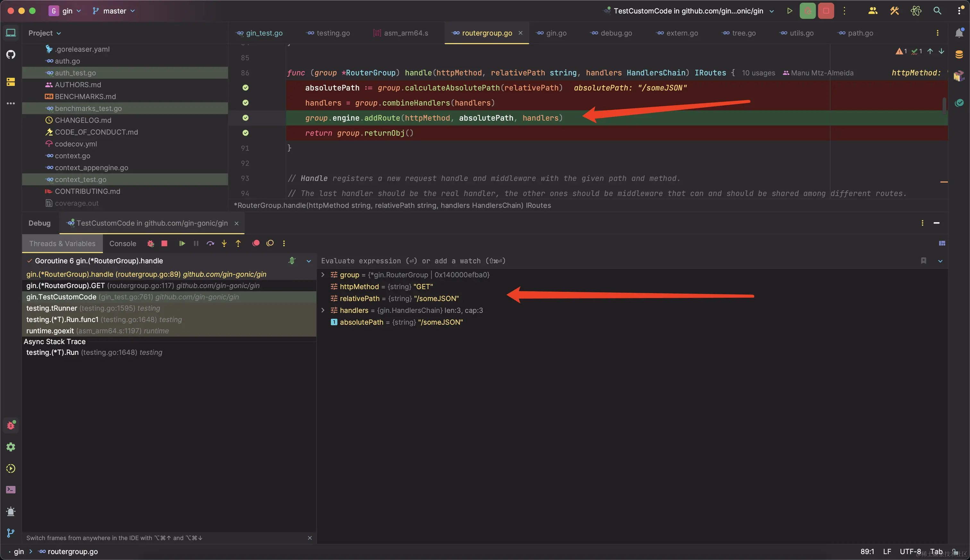Click routergroup.go breadcrumb in status bar

click(69, 552)
